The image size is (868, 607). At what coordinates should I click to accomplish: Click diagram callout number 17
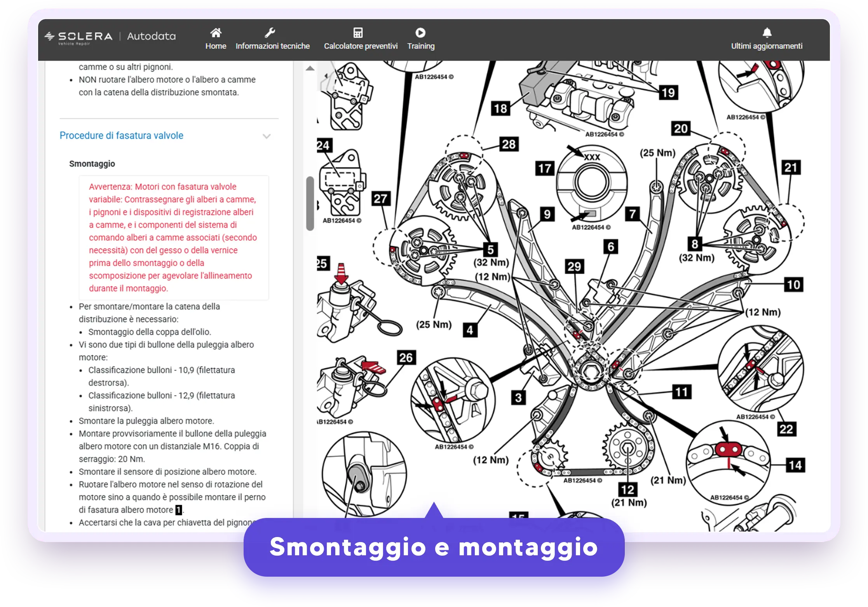point(544,168)
